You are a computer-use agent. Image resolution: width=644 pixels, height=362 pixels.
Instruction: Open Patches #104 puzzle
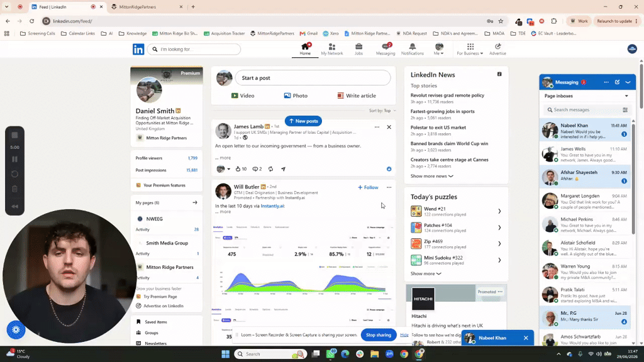point(456,228)
